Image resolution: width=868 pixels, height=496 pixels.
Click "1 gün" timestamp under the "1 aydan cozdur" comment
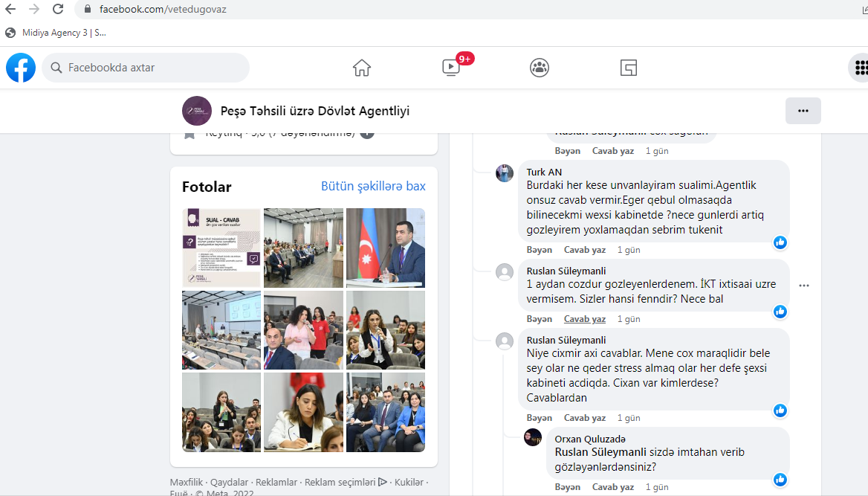point(629,319)
